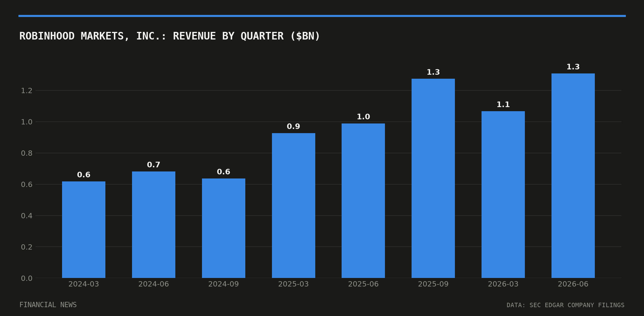Select the 2026-03 revenue bar

coord(503,195)
